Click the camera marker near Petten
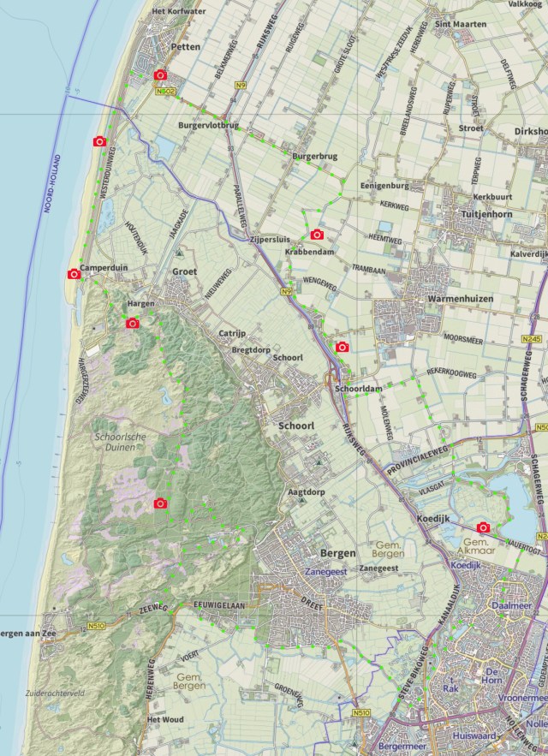 pyautogui.click(x=160, y=75)
